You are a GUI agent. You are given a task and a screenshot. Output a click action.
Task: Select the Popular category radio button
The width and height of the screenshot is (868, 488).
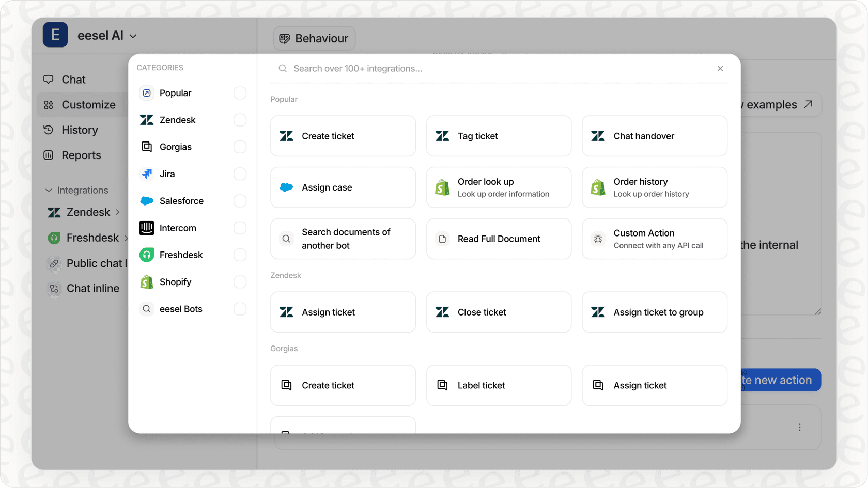240,93
